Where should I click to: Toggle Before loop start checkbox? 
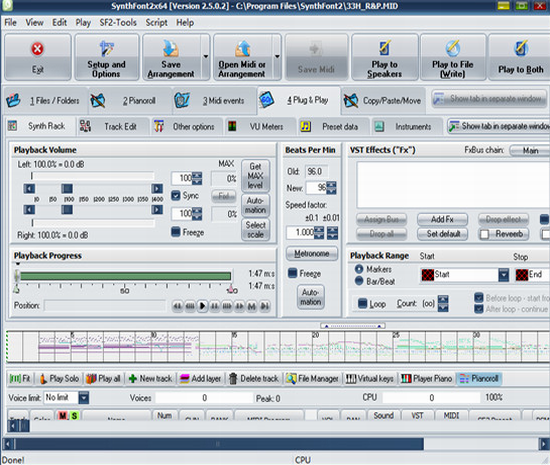point(479,298)
